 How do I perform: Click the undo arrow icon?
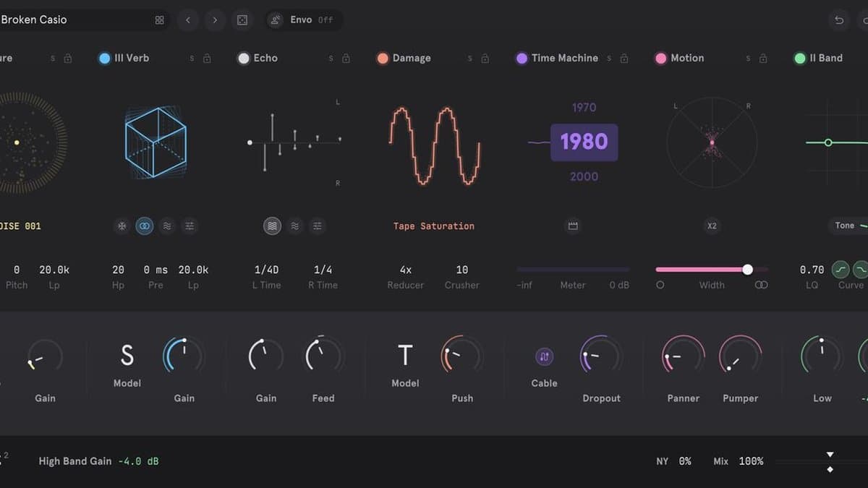pos(839,20)
